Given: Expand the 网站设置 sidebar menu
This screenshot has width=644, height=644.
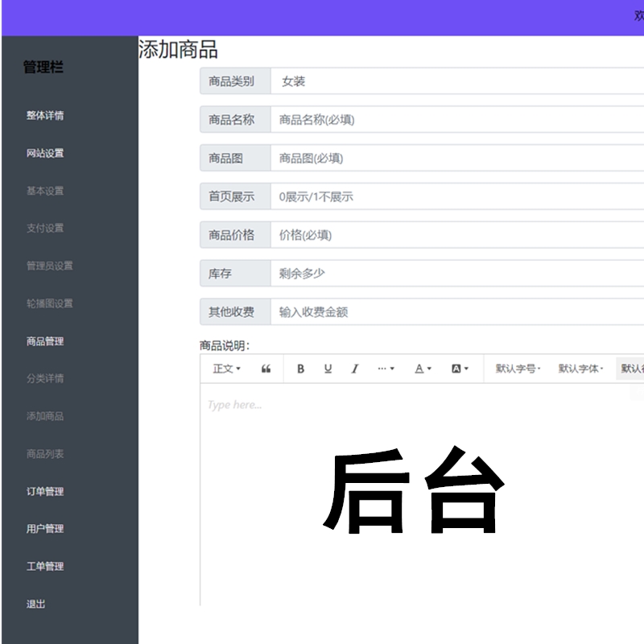Looking at the screenshot, I should (x=45, y=153).
